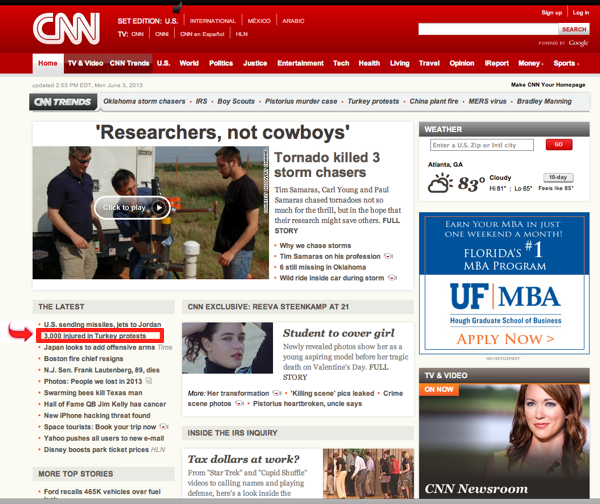The height and width of the screenshot is (504, 600).
Task: Expand the Sports menu
Action: pos(566,63)
